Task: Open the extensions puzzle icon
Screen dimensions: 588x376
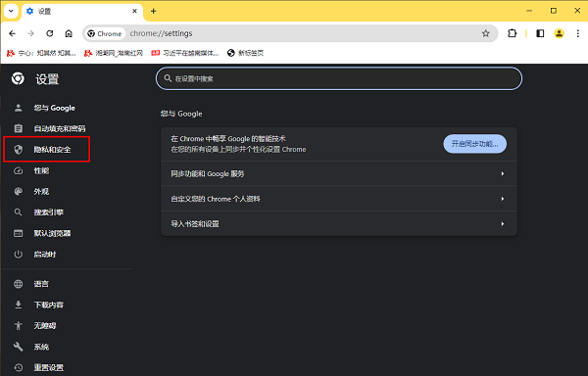Action: pos(512,33)
